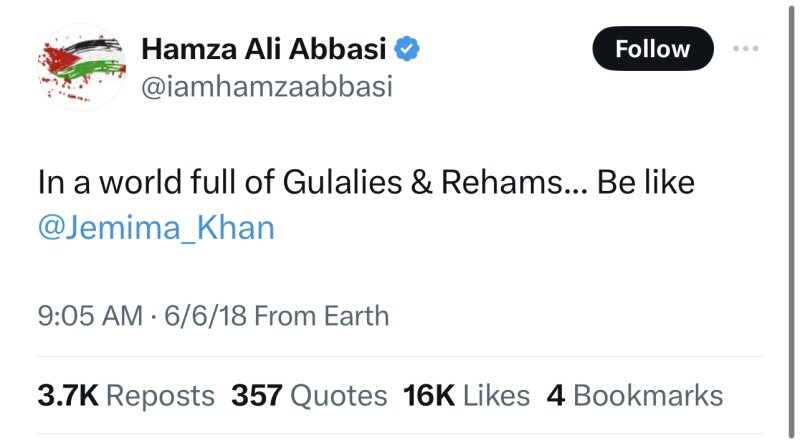Viewport: 800px width, 441px height.
Task: Click the blue verified badge icon
Action: [407, 46]
